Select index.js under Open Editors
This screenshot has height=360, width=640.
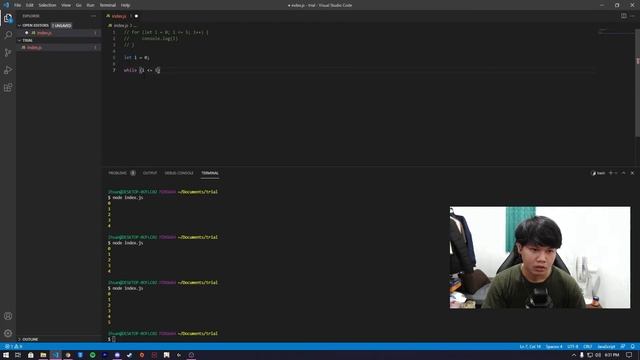(x=58, y=33)
